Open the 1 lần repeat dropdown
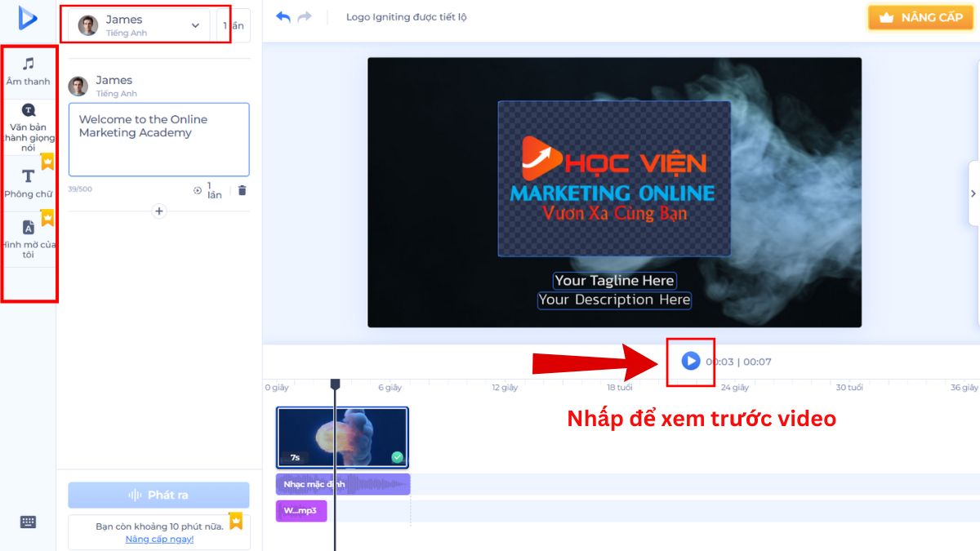The width and height of the screenshot is (980, 551). 234,25
